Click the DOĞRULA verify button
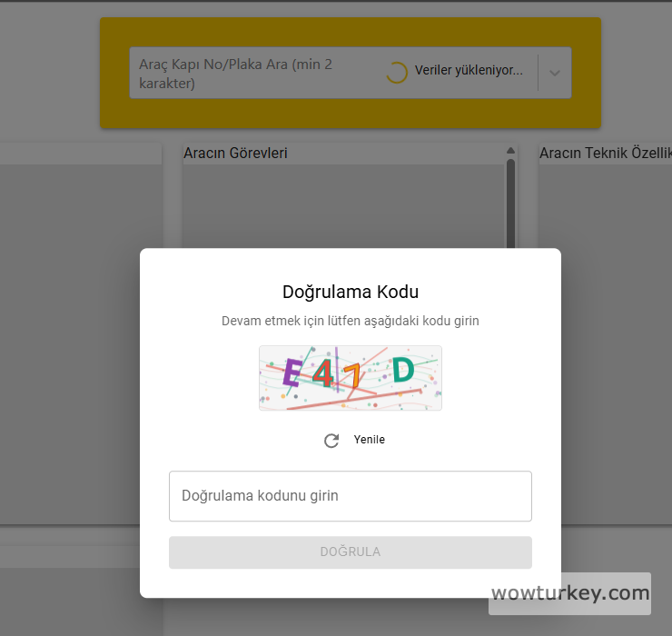 click(351, 552)
